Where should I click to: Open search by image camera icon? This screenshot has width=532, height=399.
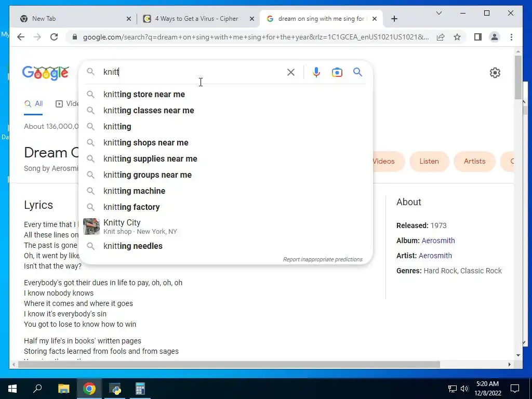pos(337,72)
